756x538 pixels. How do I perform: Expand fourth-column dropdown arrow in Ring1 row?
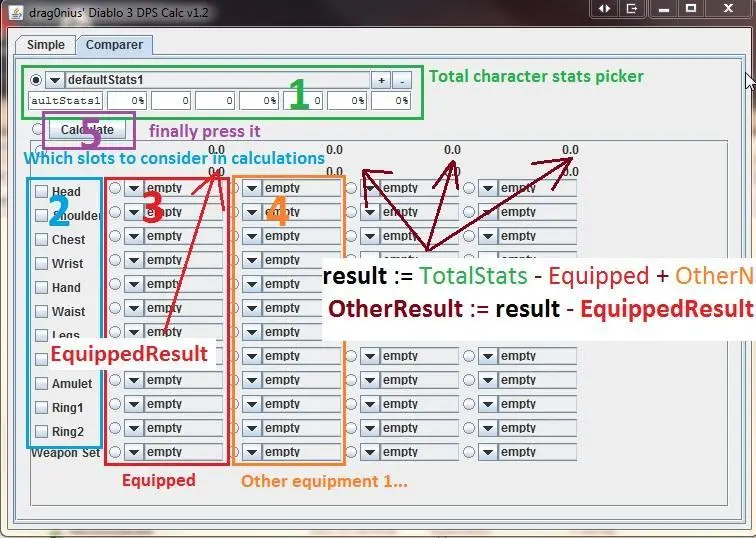pos(487,404)
